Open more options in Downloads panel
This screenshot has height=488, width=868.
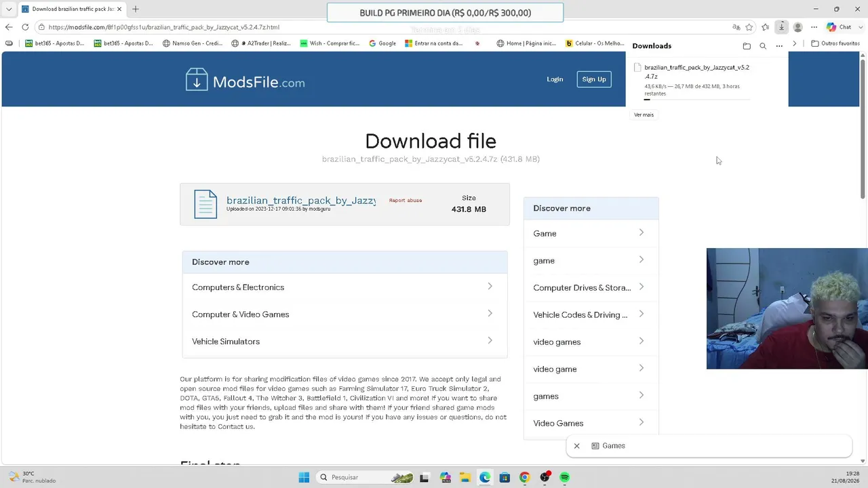click(779, 46)
